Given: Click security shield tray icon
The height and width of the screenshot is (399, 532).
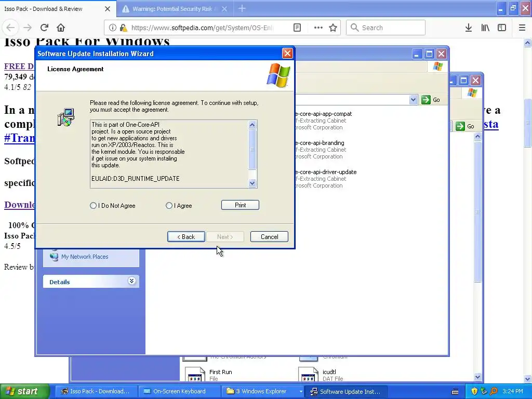Looking at the screenshot, I should [474, 391].
